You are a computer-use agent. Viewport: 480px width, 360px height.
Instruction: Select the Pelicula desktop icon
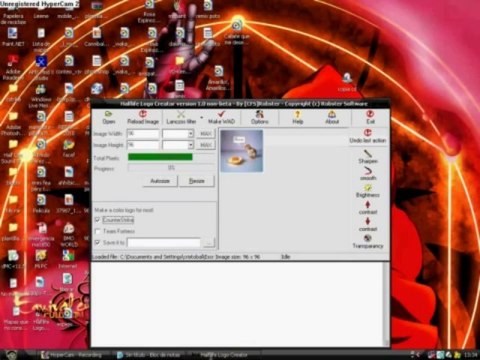(x=41, y=204)
